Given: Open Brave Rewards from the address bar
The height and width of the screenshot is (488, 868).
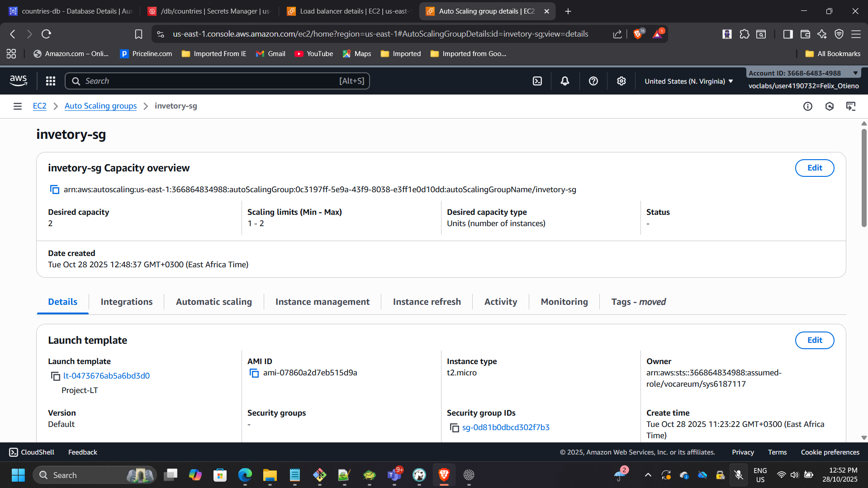Looking at the screenshot, I should point(658,33).
